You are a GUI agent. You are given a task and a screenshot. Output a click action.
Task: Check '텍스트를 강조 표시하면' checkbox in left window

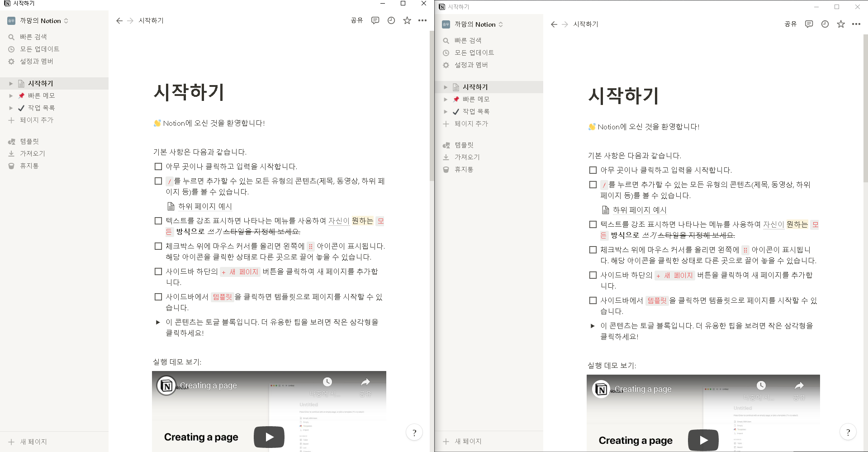158,221
